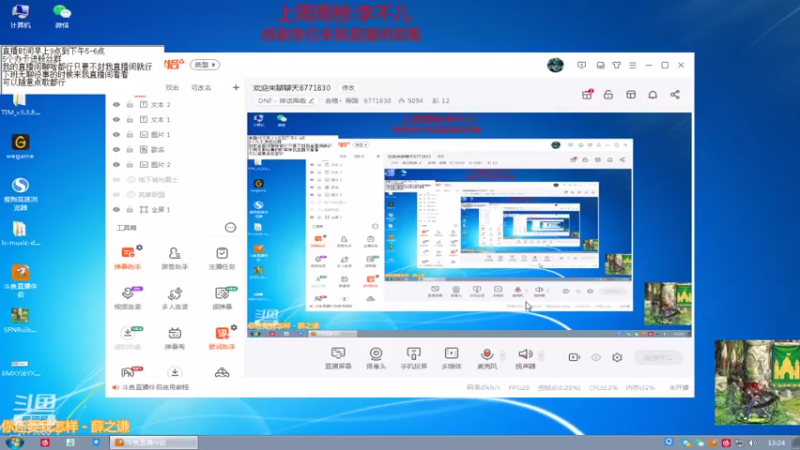Screen dimensions: 800x450
Task: Click the room lock icon
Action: (608, 94)
